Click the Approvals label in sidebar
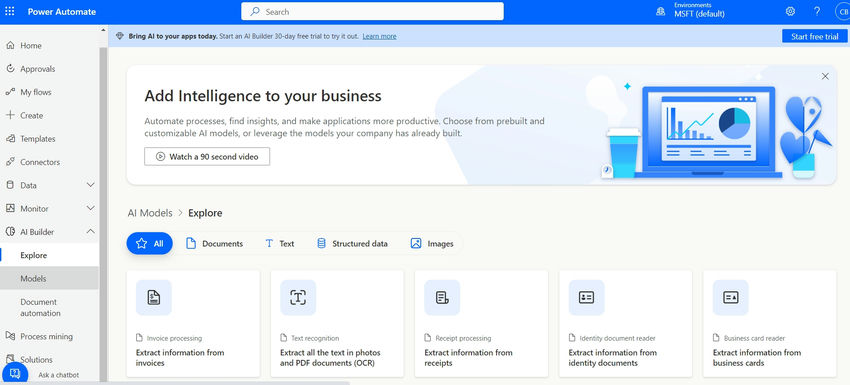 coord(37,69)
